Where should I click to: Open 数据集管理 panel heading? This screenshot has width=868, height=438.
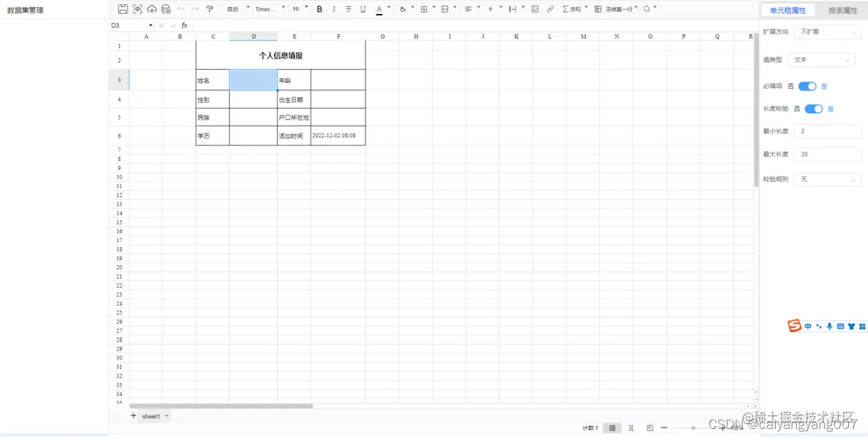point(25,10)
